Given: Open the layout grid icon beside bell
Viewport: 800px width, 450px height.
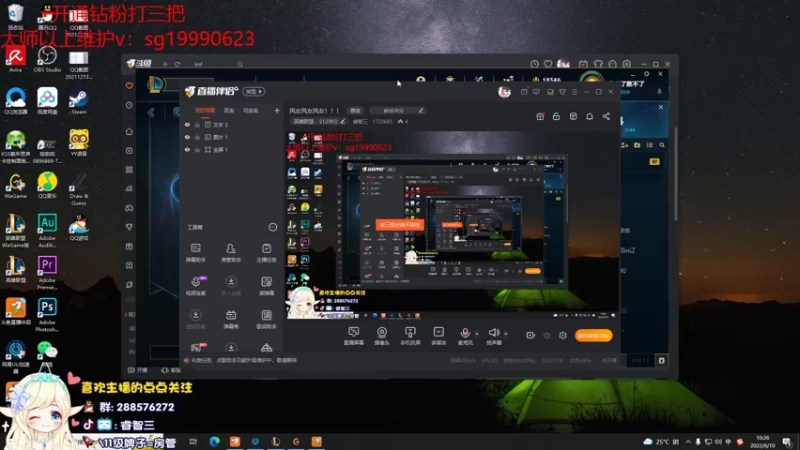Looking at the screenshot, I should [x=573, y=117].
